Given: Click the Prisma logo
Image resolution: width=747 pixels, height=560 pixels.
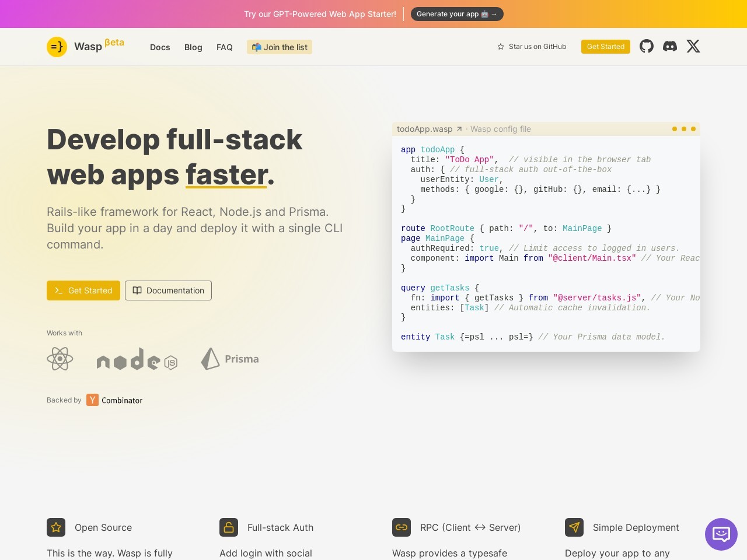Looking at the screenshot, I should 230,359.
